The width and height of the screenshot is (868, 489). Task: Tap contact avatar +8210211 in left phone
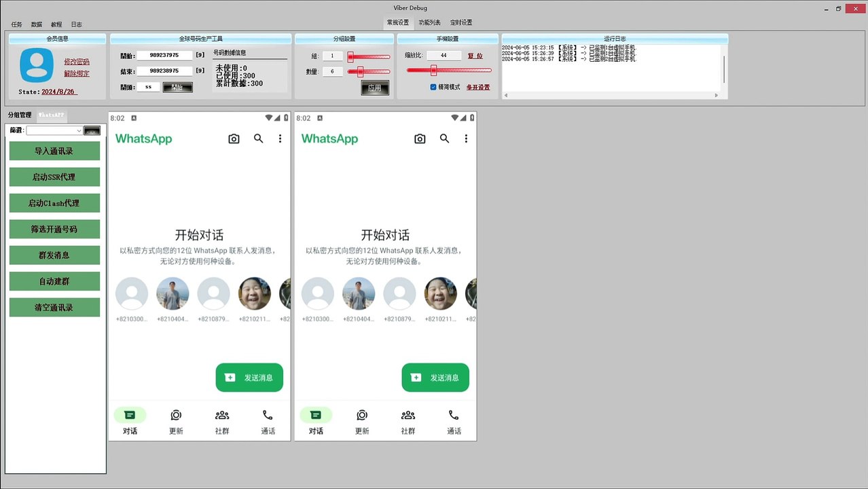pos(255,294)
